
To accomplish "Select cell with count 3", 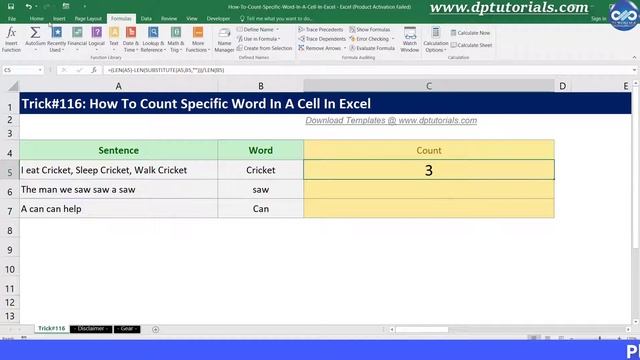I will (429, 170).
